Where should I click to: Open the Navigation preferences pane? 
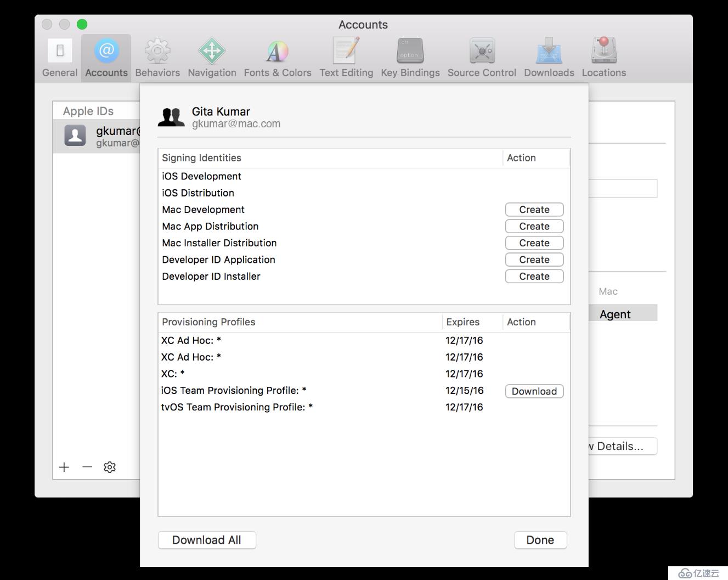click(212, 58)
